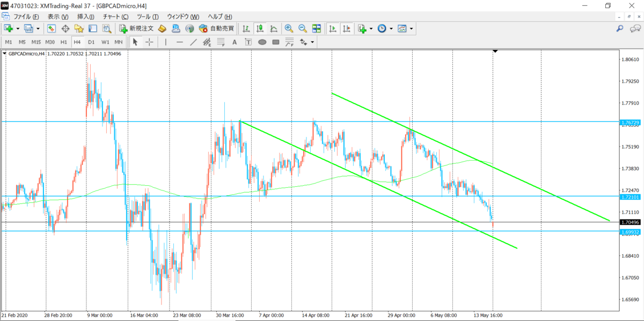Toggle the 自動売買 button

(x=217, y=28)
